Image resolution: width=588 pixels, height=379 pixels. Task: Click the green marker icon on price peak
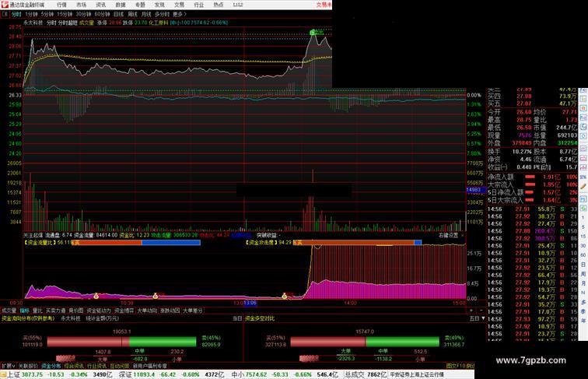click(313, 33)
